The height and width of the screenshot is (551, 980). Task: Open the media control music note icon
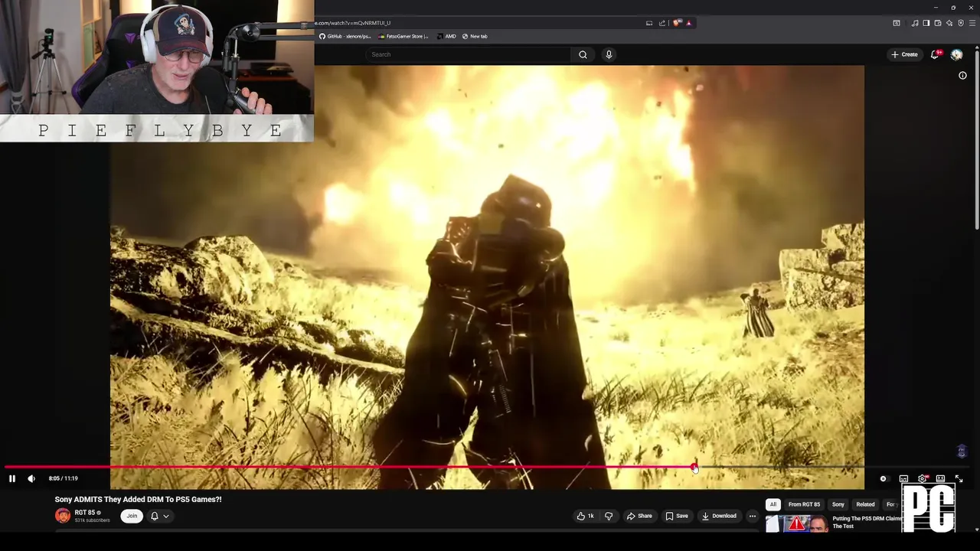[915, 23]
